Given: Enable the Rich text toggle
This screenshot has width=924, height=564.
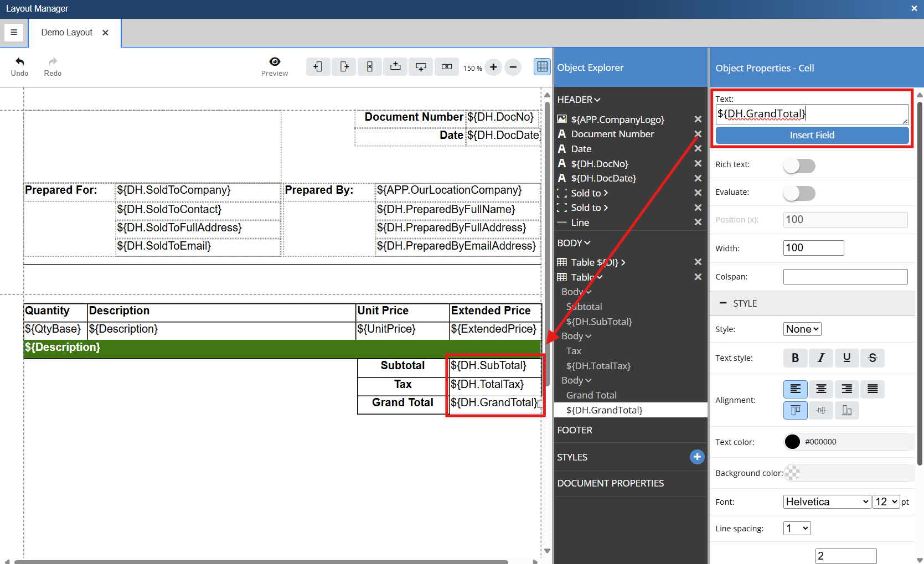Looking at the screenshot, I should (799, 165).
